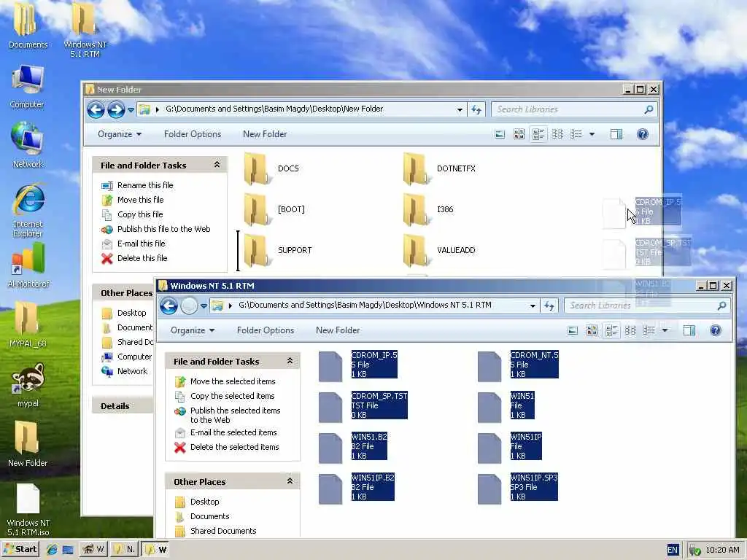This screenshot has height=560, width=747.
Task: Select the CDROM_SP.TST file icon
Action: tap(330, 408)
